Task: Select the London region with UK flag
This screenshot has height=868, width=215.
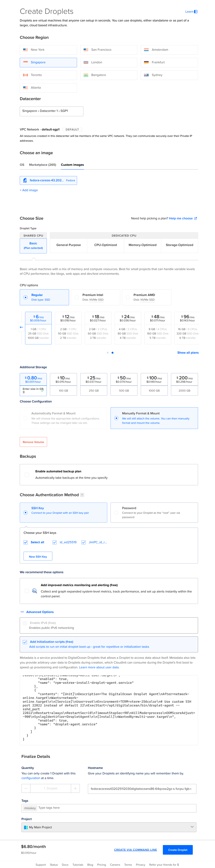Action: point(109,62)
